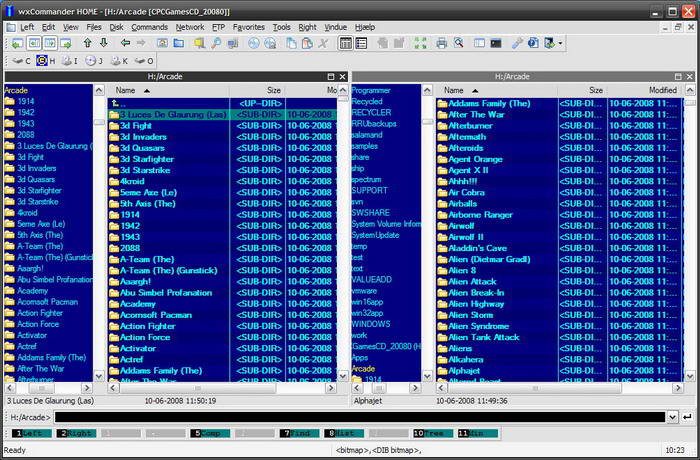Open the terminal console icon
700x460 pixels.
(x=494, y=43)
